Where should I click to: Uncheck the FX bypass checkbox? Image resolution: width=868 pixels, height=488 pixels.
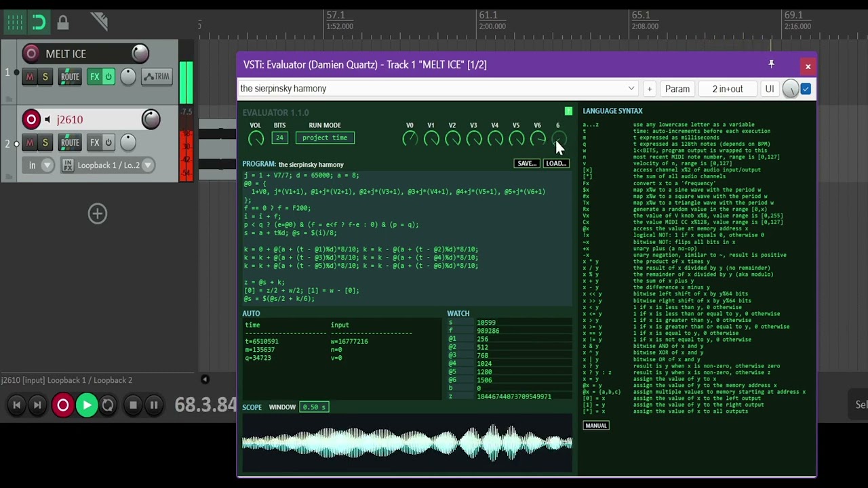click(806, 89)
